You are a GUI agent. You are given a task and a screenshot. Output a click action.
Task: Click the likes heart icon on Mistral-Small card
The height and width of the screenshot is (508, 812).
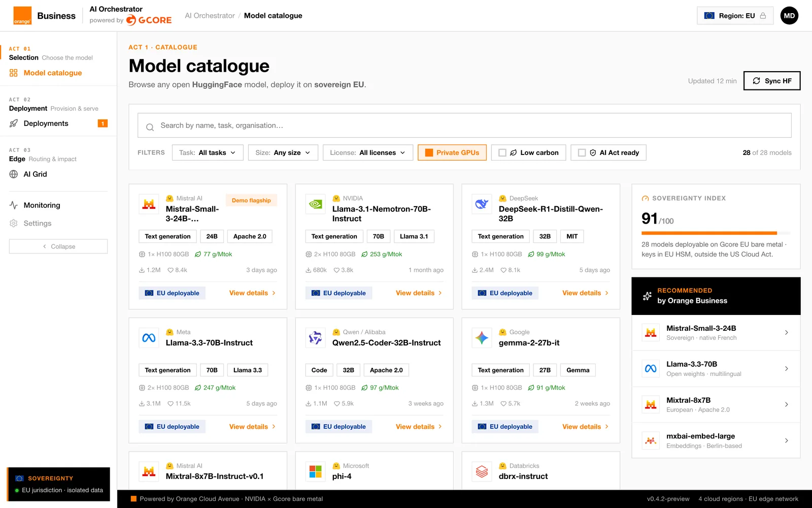(171, 270)
